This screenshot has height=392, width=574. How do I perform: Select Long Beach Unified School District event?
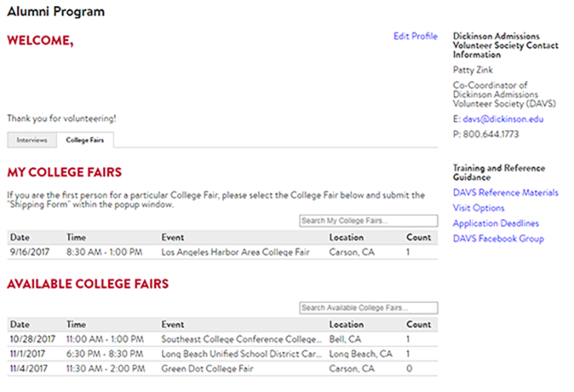point(241,354)
